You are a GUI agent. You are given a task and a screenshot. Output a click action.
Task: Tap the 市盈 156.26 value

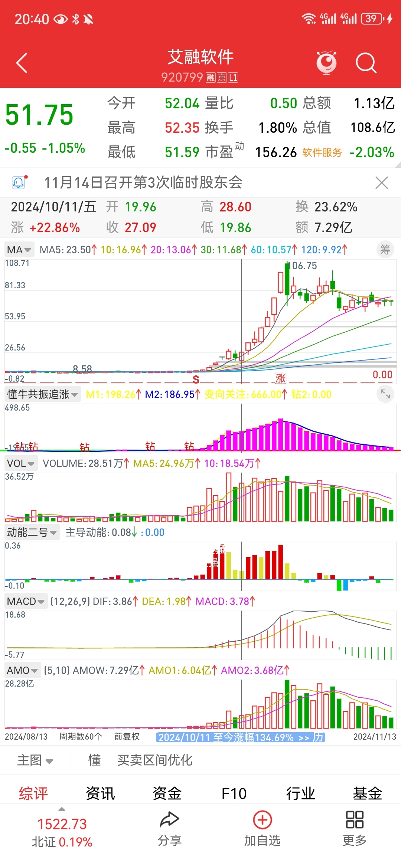(x=276, y=152)
